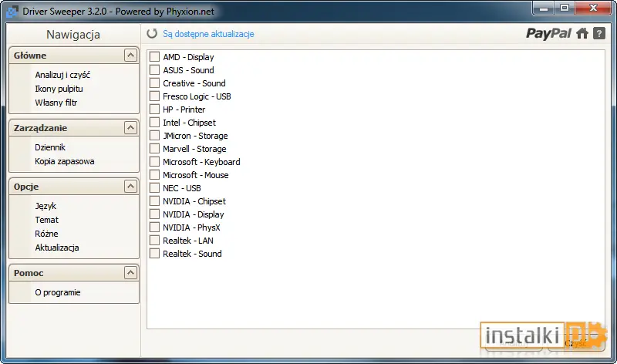The image size is (617, 364).
Task: Collapse the Główne section
Action: [130, 55]
